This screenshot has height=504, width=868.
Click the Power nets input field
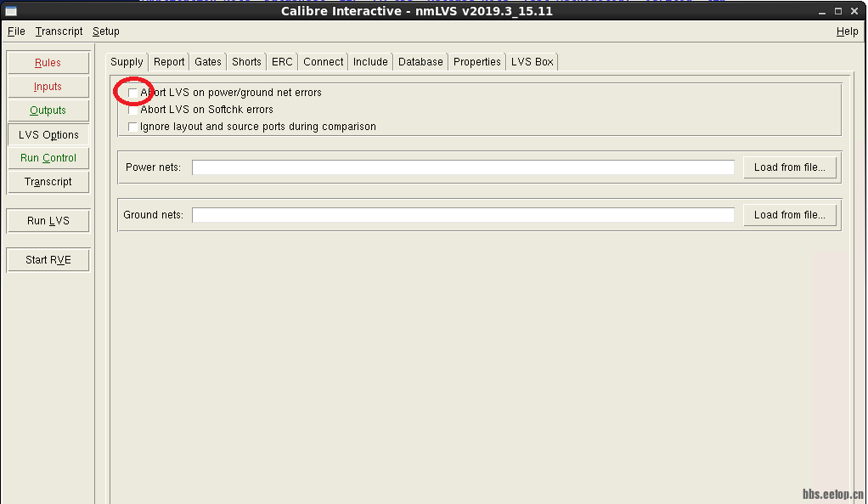point(464,167)
